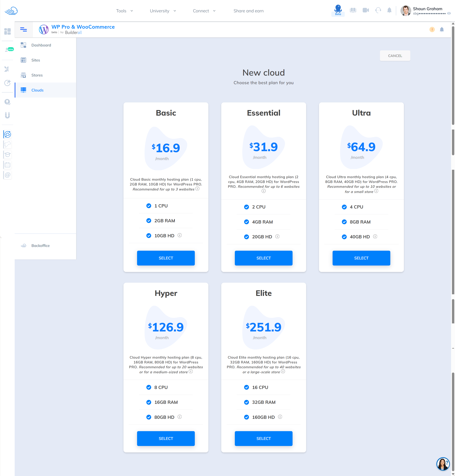Open the help chat avatar

(x=443, y=464)
